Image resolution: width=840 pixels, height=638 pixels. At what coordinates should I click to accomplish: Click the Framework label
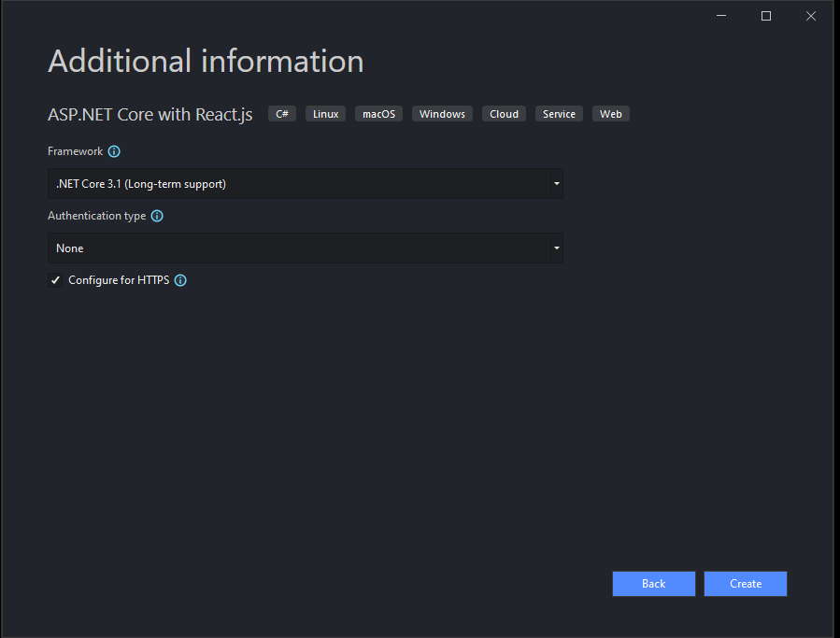(75, 151)
